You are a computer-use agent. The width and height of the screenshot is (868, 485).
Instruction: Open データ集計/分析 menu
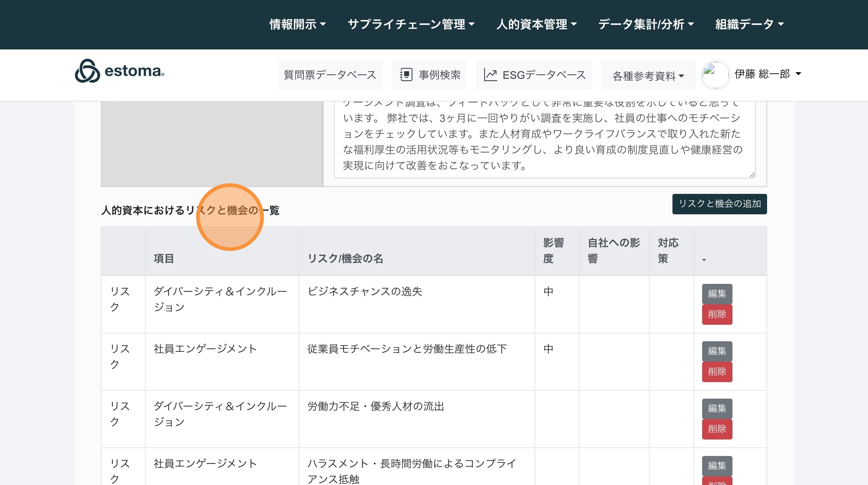point(646,24)
